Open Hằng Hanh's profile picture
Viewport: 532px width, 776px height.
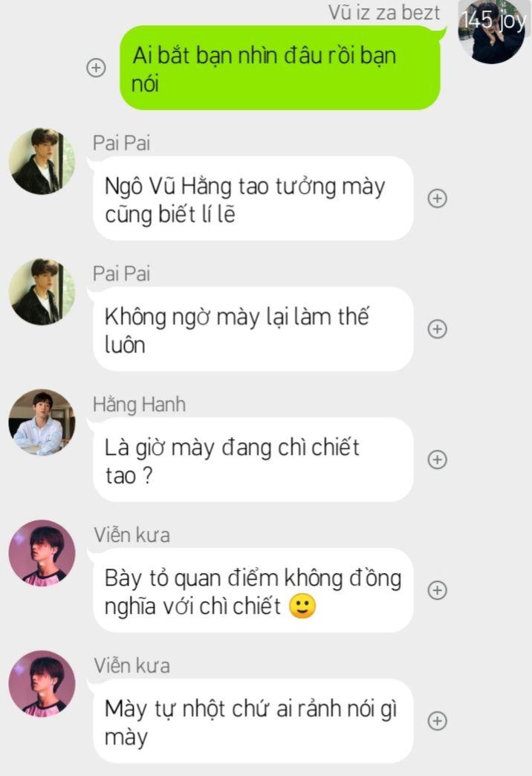[42, 422]
